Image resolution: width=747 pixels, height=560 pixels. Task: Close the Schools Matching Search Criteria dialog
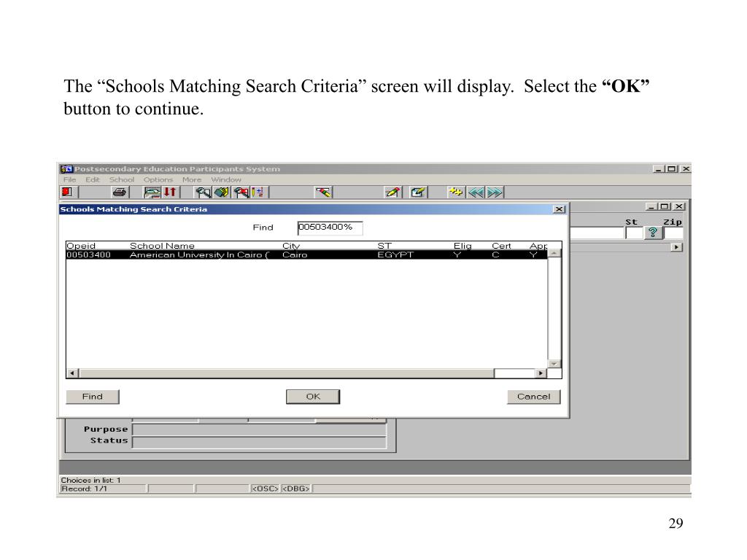coord(559,209)
